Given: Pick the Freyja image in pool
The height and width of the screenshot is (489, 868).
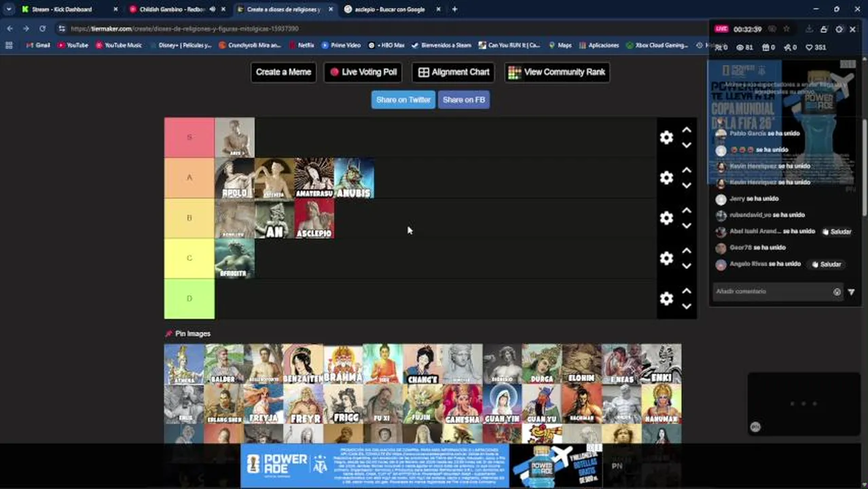Looking at the screenshot, I should tap(264, 403).
